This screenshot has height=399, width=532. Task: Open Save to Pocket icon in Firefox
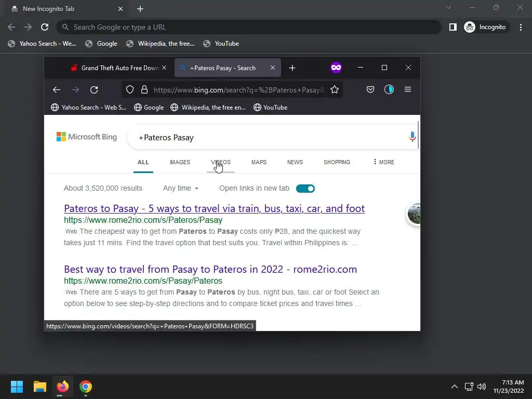(x=370, y=89)
